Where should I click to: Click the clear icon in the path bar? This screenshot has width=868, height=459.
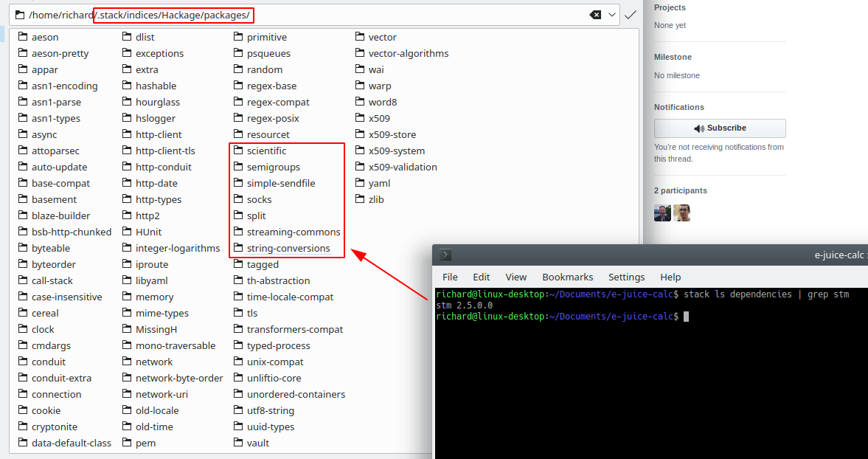coord(596,13)
